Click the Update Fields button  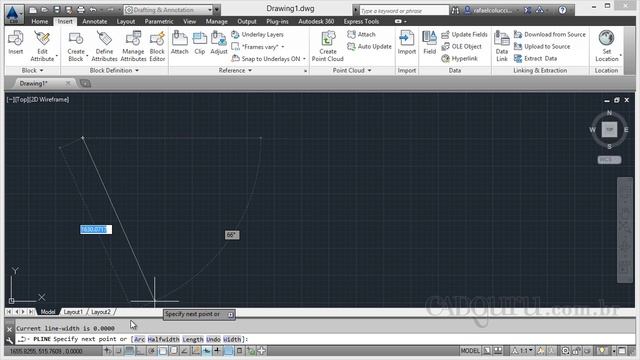click(464, 34)
